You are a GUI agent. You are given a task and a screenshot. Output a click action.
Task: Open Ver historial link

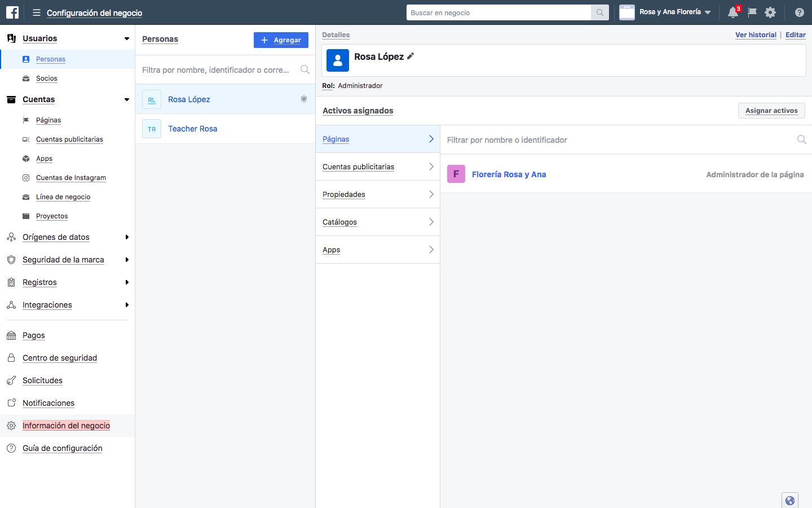tap(756, 35)
